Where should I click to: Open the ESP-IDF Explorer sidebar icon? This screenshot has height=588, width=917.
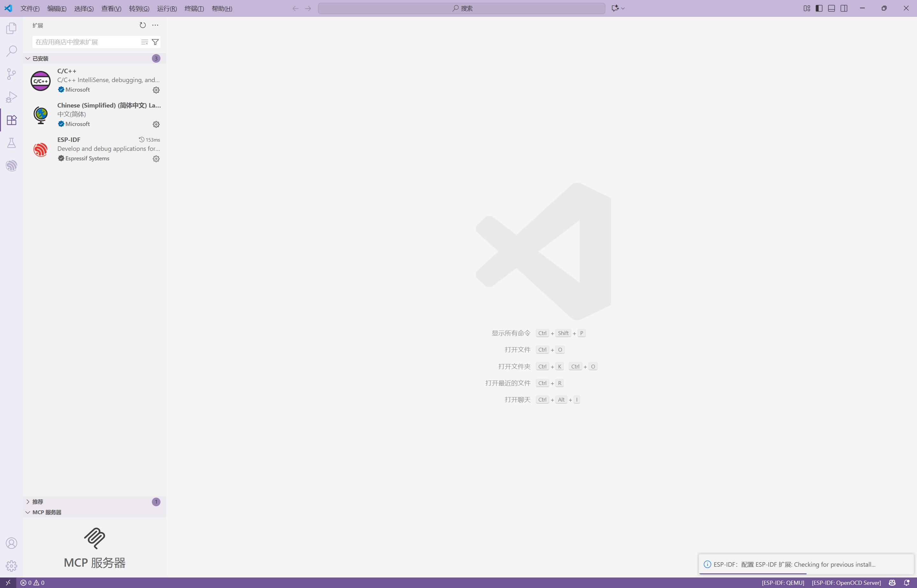(11, 166)
